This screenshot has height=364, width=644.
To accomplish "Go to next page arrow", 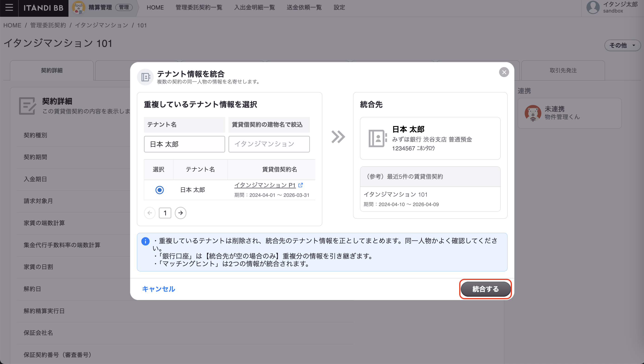I will (x=180, y=213).
